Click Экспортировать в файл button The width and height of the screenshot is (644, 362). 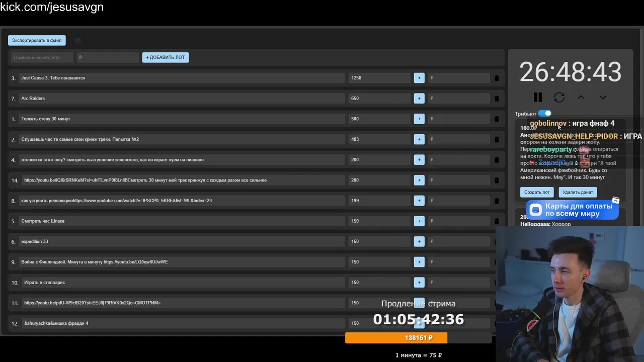tap(37, 40)
